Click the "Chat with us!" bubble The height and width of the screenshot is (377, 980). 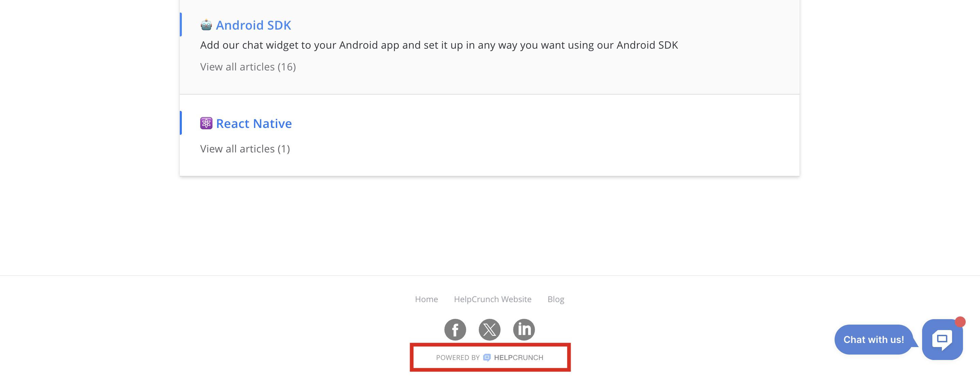pos(873,340)
